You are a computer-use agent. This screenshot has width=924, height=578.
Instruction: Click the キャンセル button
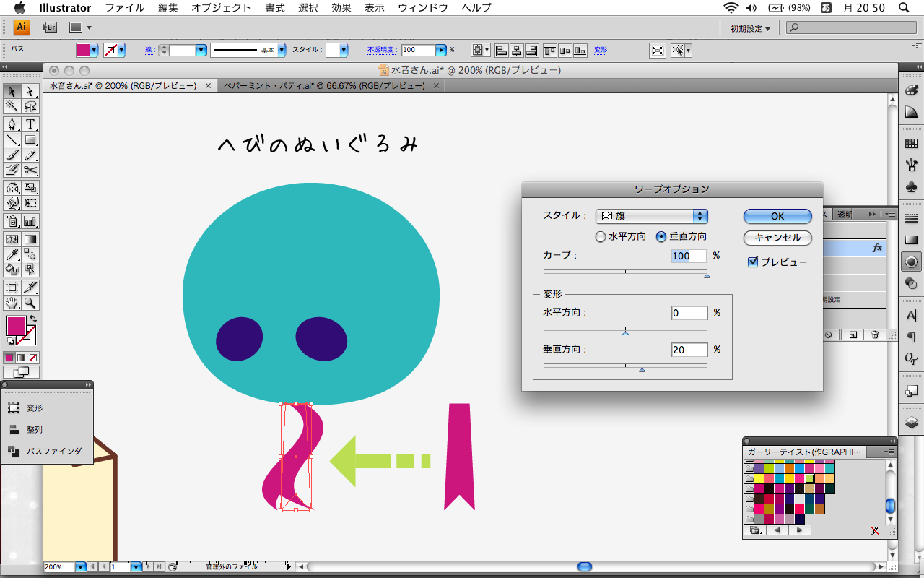tap(777, 238)
